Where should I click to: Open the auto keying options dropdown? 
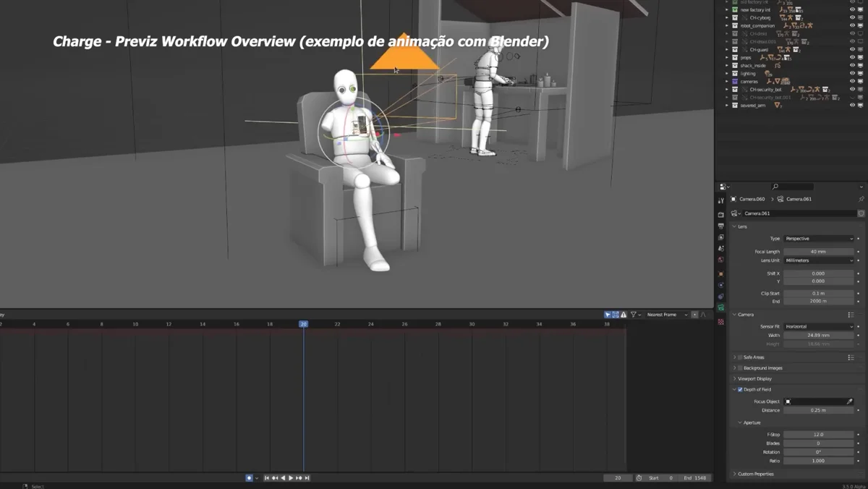257,478
